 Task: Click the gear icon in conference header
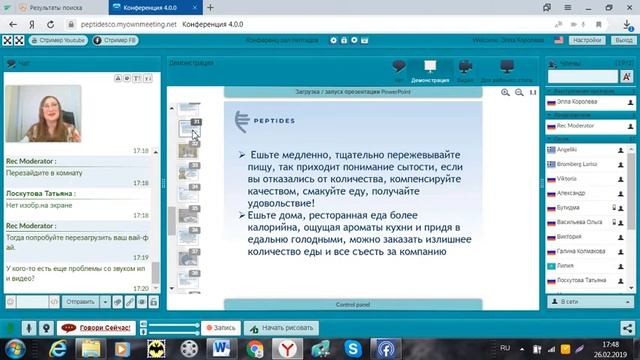coord(333,40)
